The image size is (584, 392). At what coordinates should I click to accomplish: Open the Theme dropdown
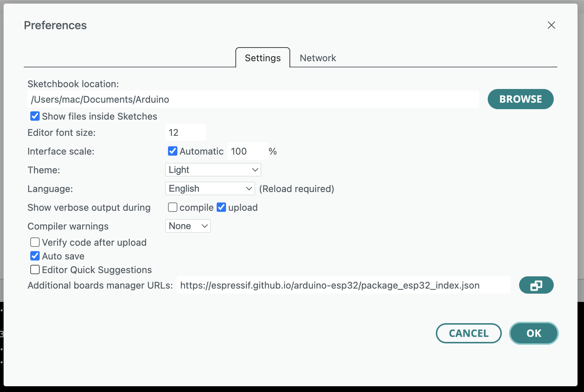tap(213, 170)
